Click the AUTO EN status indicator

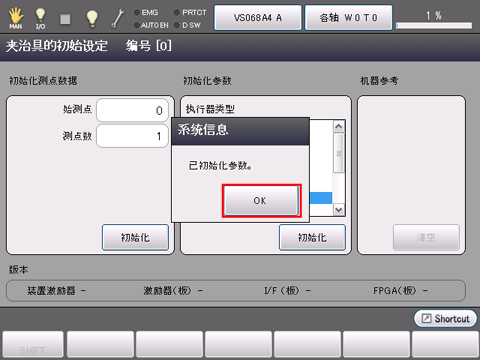pyautogui.click(x=151, y=25)
